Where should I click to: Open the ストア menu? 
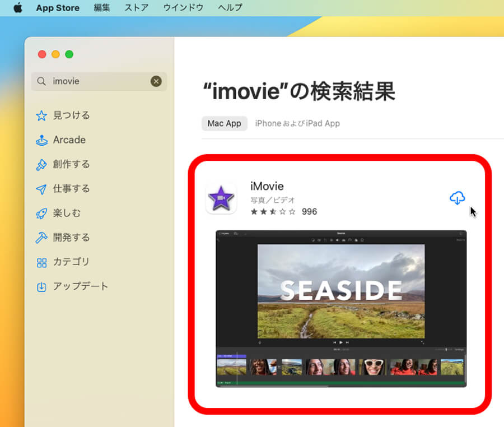[136, 8]
